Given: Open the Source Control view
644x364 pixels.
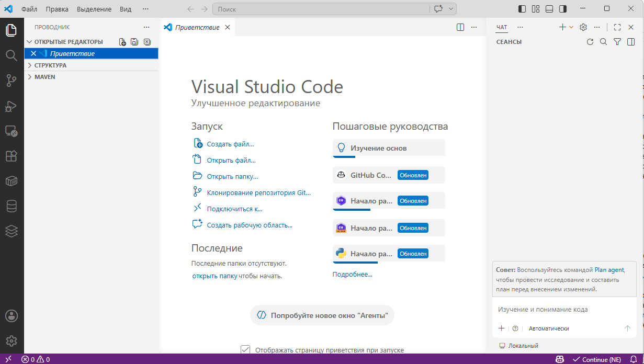Looking at the screenshot, I should tap(12, 80).
